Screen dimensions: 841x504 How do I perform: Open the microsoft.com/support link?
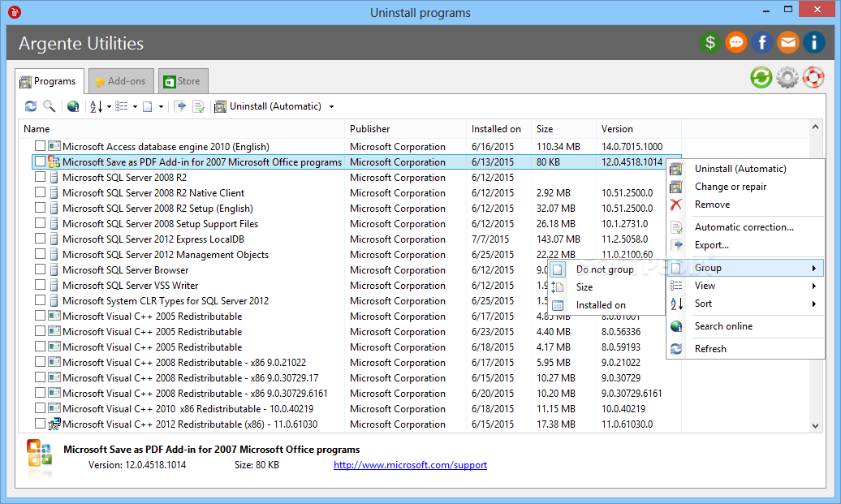pos(410,465)
